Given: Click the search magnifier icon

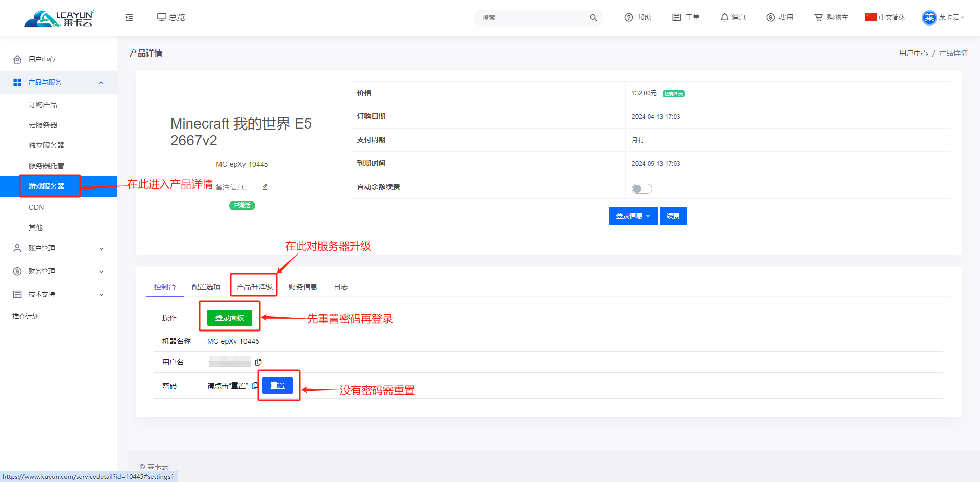Looking at the screenshot, I should [593, 18].
